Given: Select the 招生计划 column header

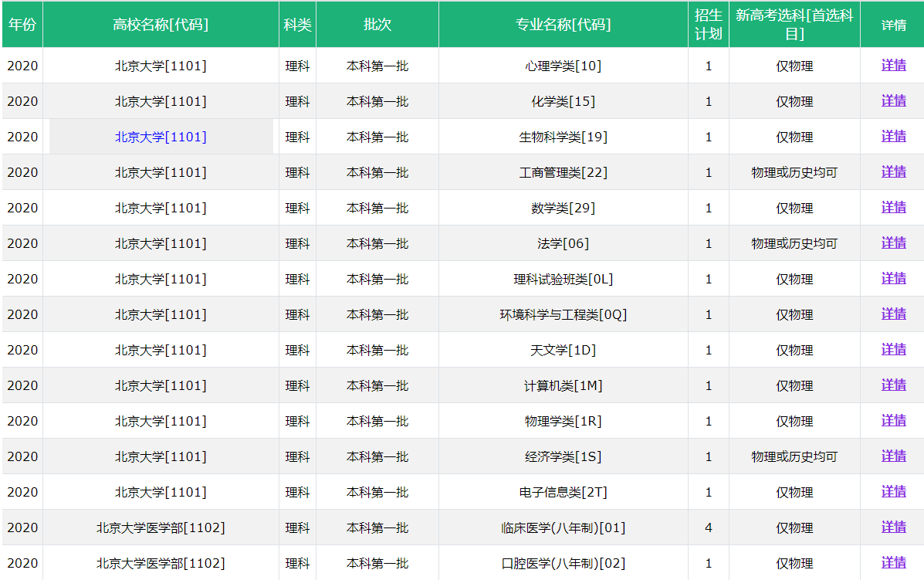Looking at the screenshot, I should tap(708, 25).
